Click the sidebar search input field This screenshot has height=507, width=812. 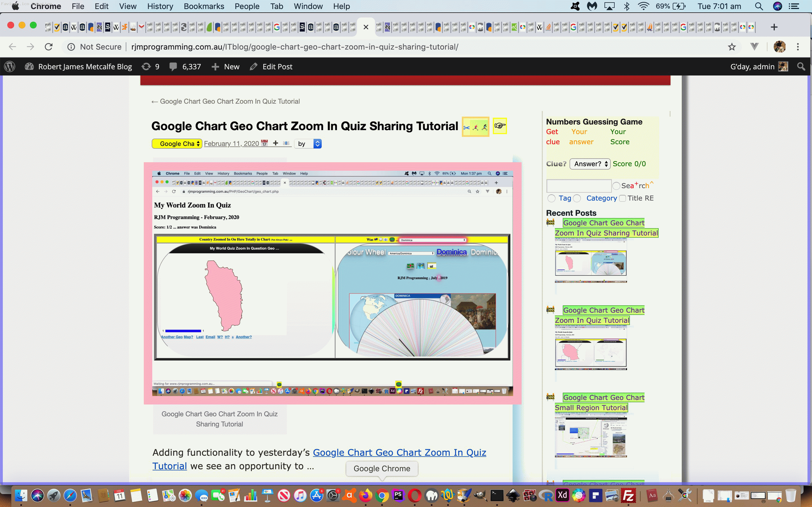point(579,186)
